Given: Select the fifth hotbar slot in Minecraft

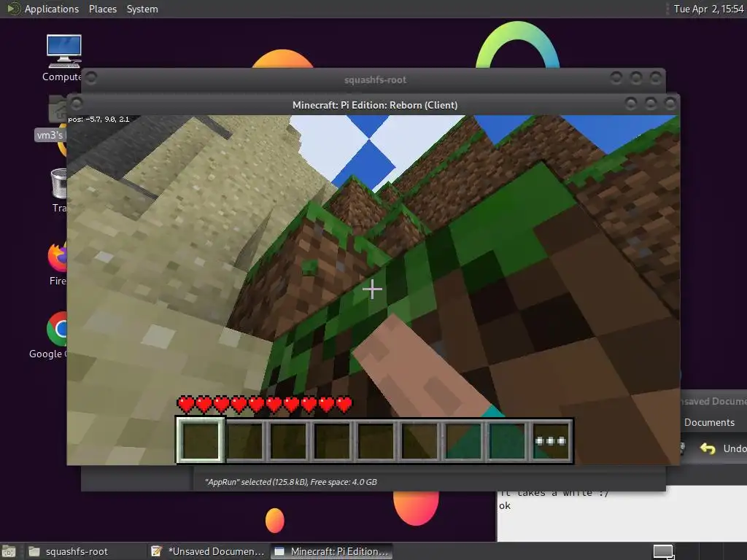Looking at the screenshot, I should 376,440.
